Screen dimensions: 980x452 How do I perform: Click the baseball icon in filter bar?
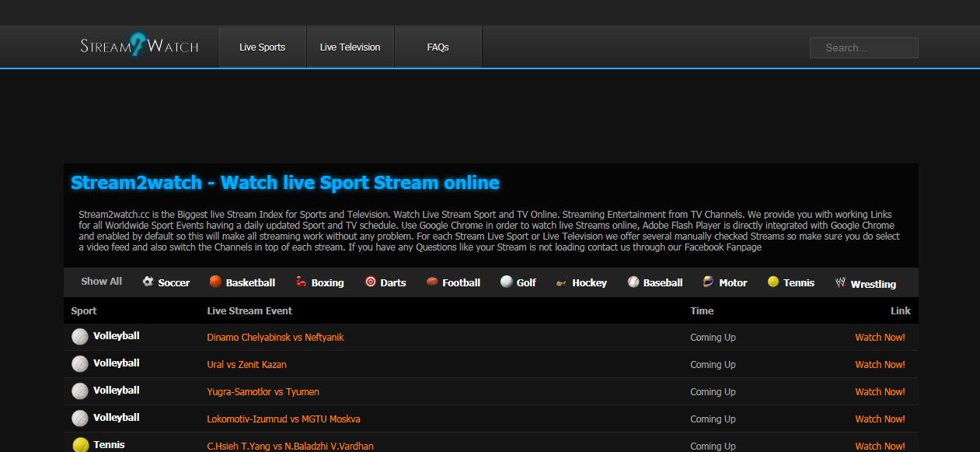tap(633, 282)
